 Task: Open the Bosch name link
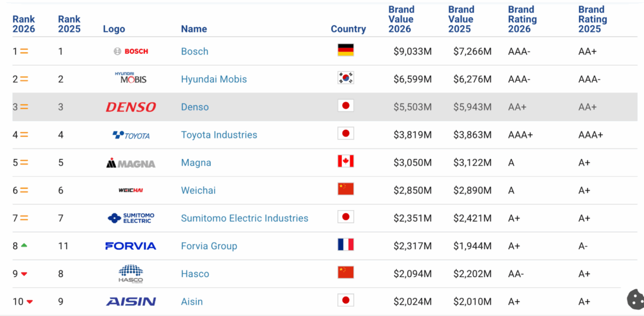(194, 51)
